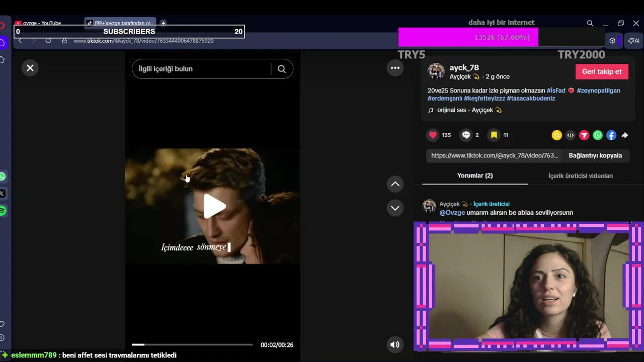Save video with the bookmark icon
Image resolution: width=644 pixels, height=362 pixels.
pos(494,135)
